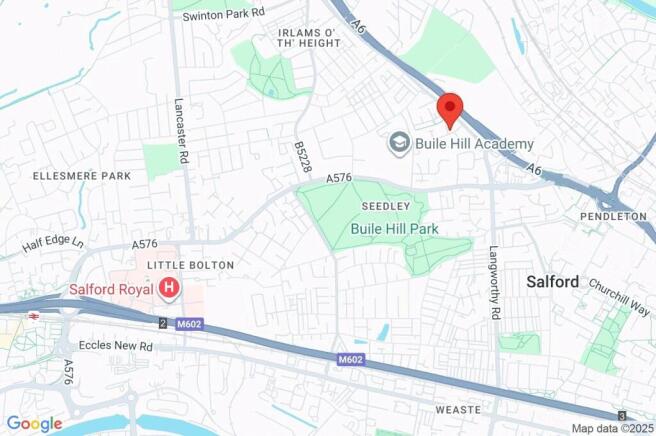
Task: Select the railway station icon
Action: click(x=33, y=317)
